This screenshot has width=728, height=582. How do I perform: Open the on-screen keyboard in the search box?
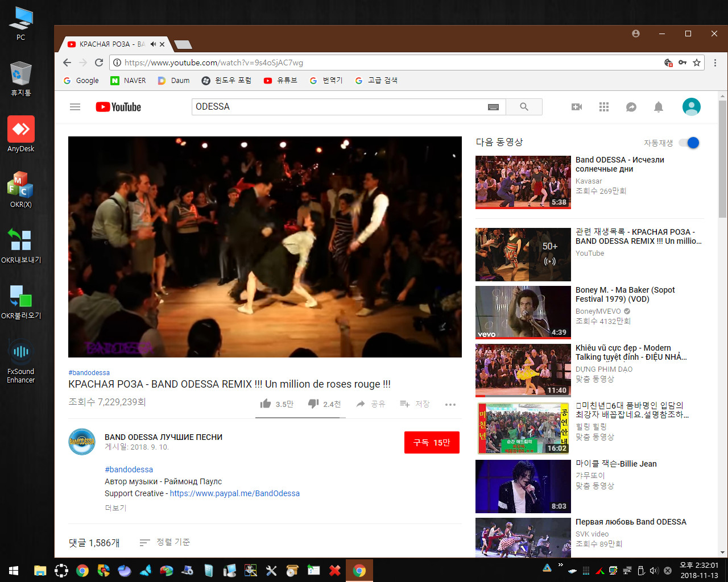point(493,107)
